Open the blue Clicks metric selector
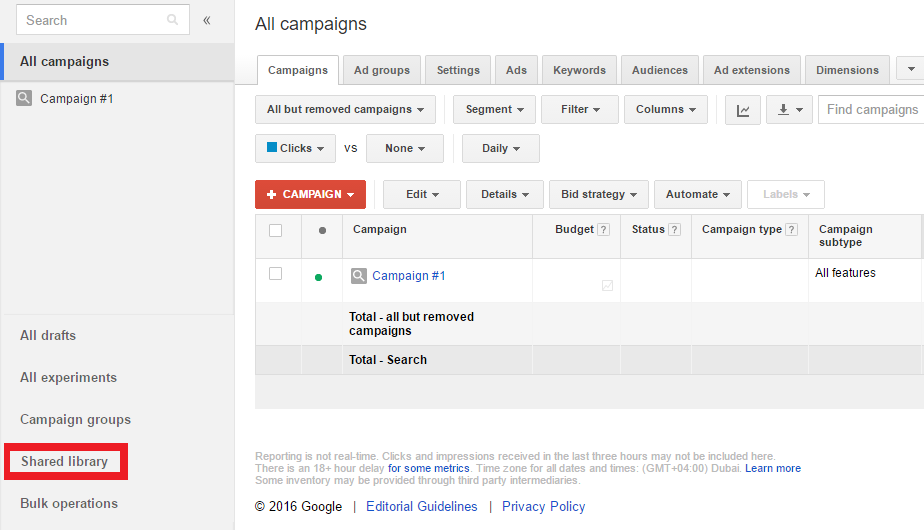 coord(295,149)
